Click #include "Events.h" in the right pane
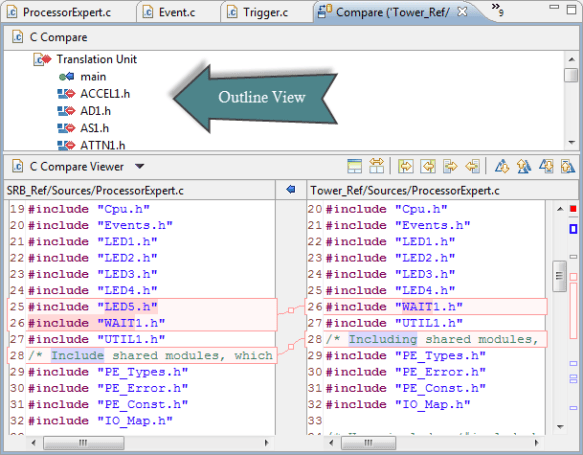583x455 pixels. coord(398,225)
